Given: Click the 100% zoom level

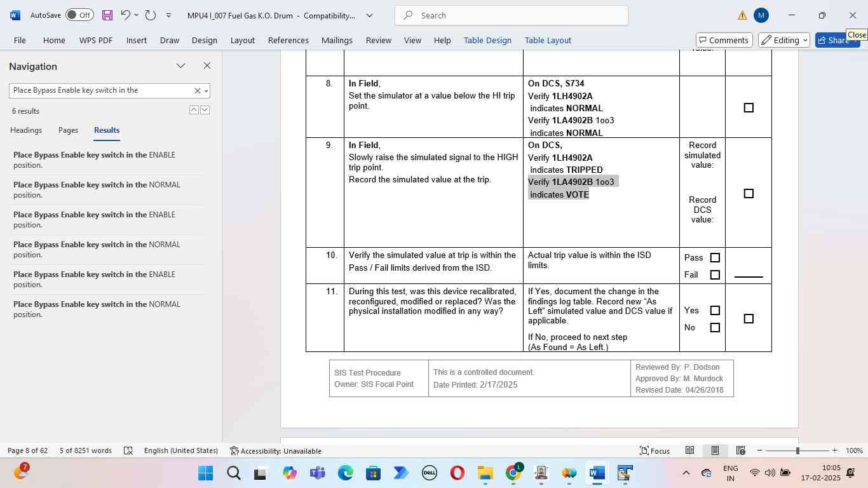Looking at the screenshot, I should click(x=854, y=451).
